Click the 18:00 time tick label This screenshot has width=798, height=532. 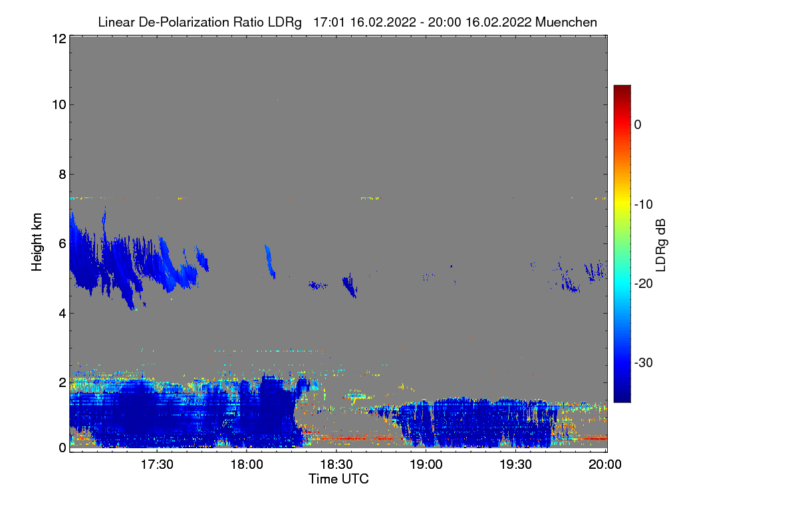click(247, 465)
